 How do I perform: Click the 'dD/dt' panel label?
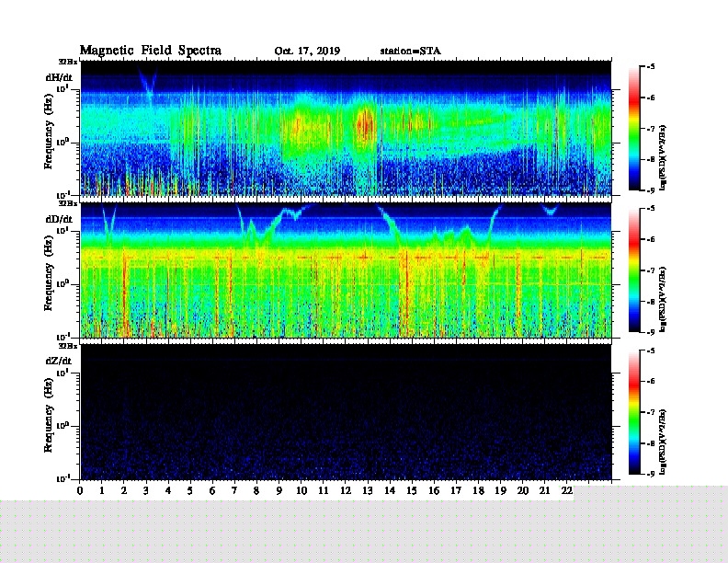(59, 219)
